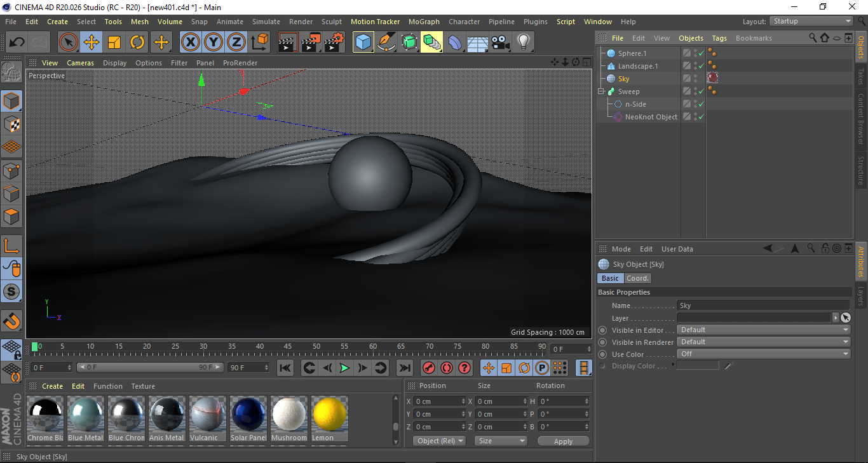Click the Coordinate System icon
The width and height of the screenshot is (868, 463).
[x=259, y=43]
